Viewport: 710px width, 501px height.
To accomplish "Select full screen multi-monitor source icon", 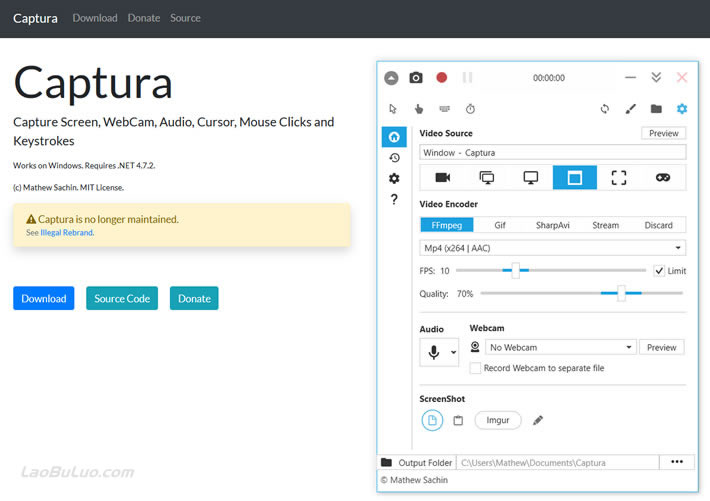I will tap(487, 178).
